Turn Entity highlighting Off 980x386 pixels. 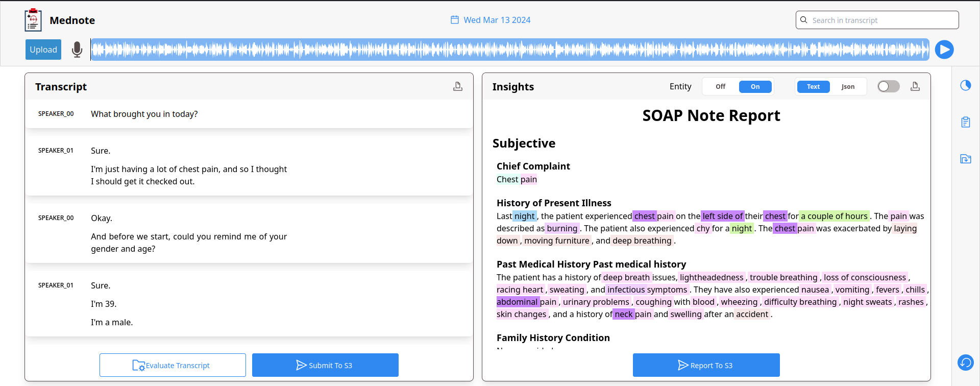click(720, 87)
